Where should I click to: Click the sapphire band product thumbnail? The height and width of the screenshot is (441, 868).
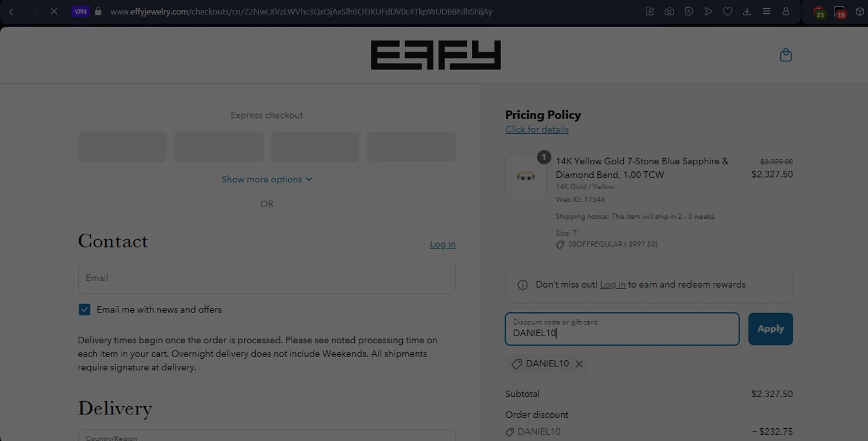tap(525, 175)
